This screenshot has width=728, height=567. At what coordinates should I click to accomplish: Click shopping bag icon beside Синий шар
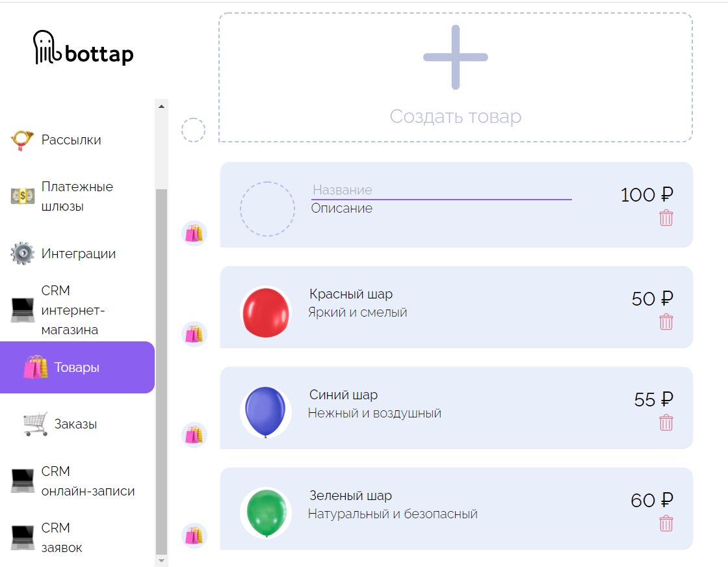pyautogui.click(x=194, y=435)
